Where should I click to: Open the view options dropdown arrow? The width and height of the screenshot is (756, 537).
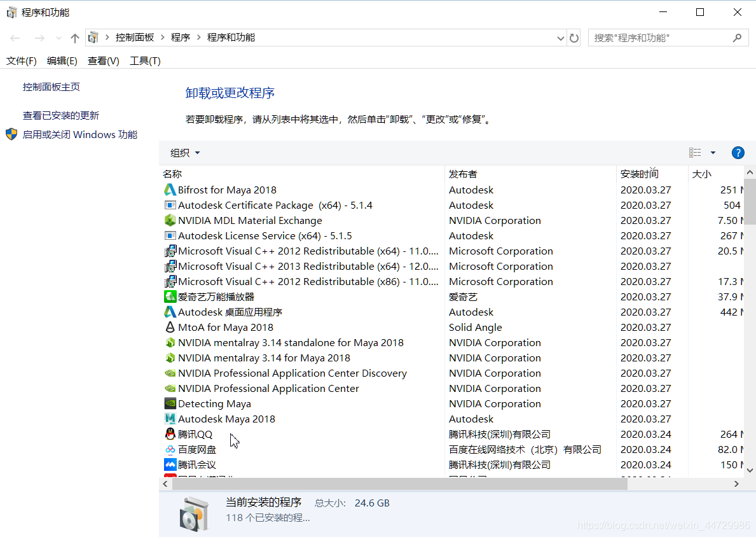[x=713, y=153]
